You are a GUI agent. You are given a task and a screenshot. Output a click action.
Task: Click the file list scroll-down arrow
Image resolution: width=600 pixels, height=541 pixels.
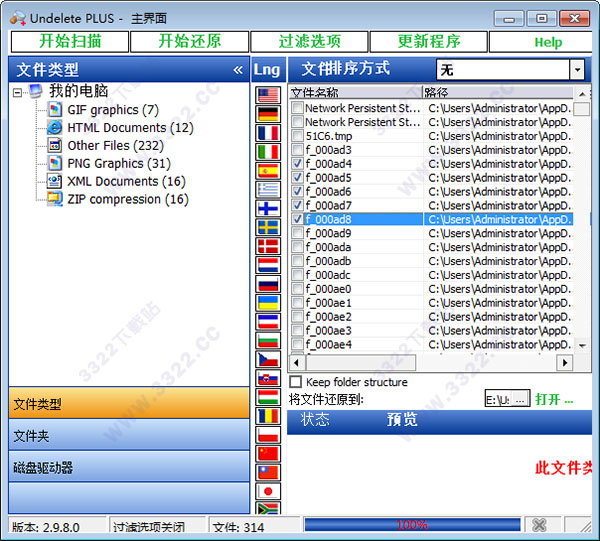(x=582, y=345)
